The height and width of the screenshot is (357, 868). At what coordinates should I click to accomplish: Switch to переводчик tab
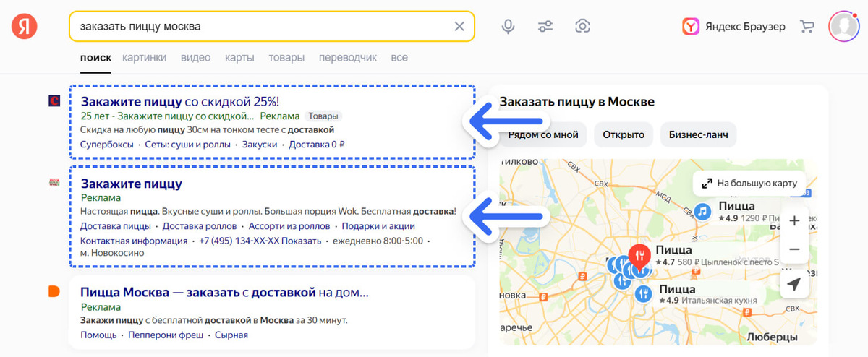347,58
